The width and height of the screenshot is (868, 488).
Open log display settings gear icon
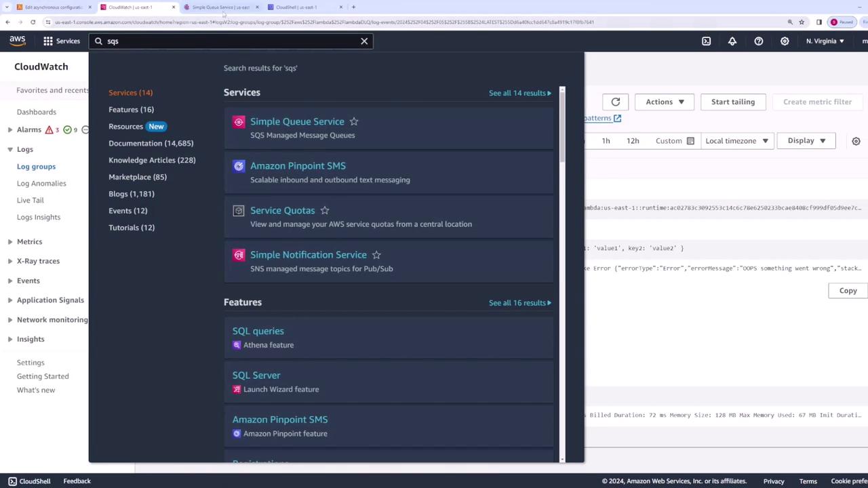click(856, 141)
